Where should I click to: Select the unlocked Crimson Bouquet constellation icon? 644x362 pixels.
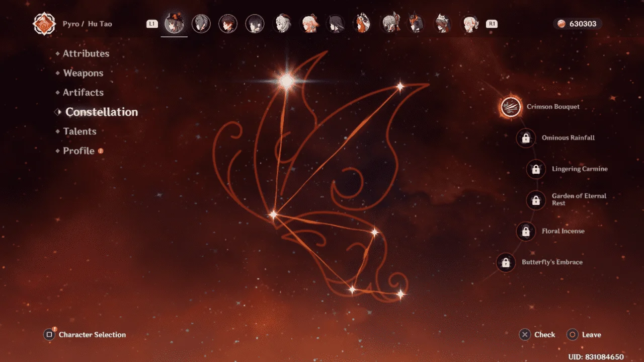[x=511, y=107]
